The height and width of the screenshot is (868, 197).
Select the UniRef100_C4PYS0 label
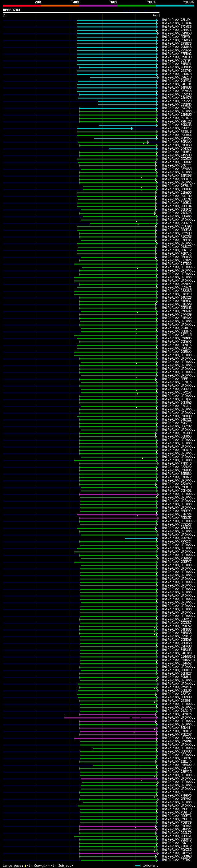176,853
